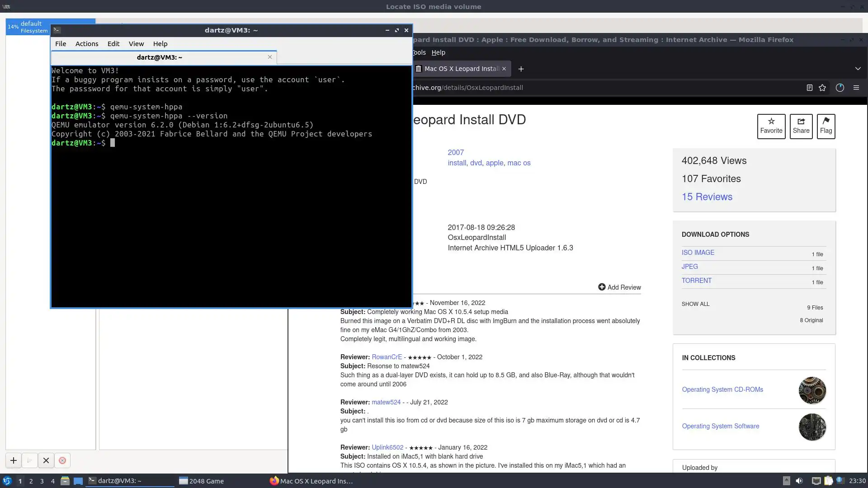Viewport: 868px width, 488px height.
Task: Open Firefox hamburger application menu
Action: coord(856,88)
